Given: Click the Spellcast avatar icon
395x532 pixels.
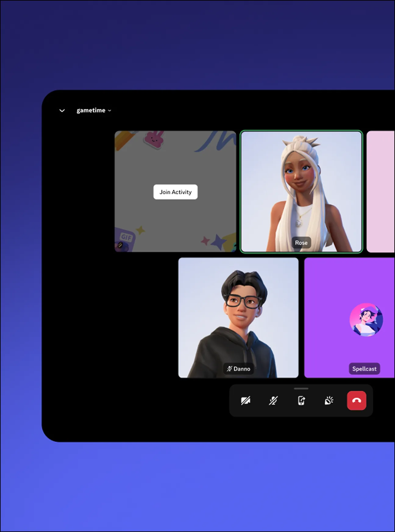Looking at the screenshot, I should tap(366, 320).
